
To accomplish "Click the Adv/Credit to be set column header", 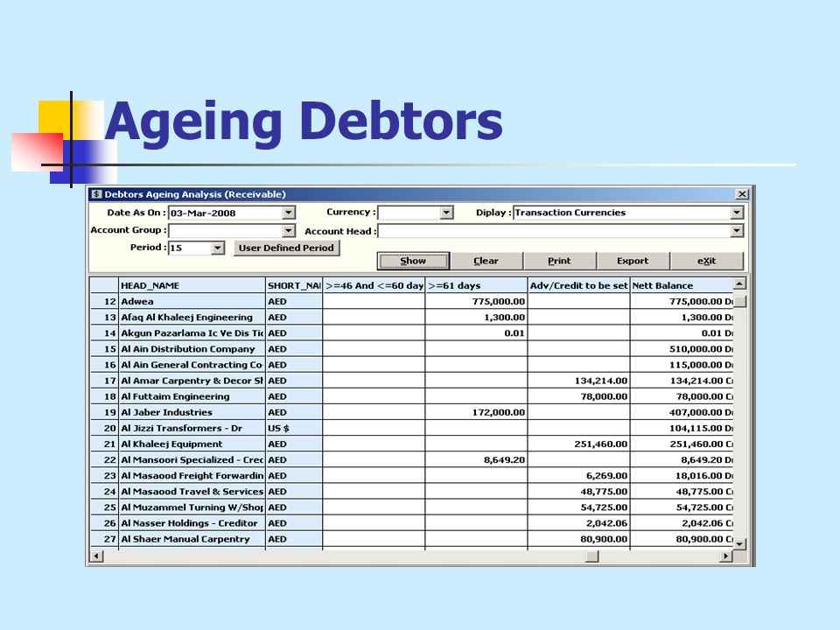I will coord(578,285).
